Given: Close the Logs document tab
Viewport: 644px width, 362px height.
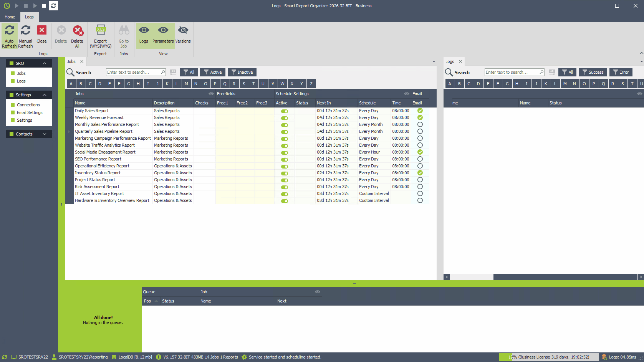Looking at the screenshot, I should click(460, 61).
